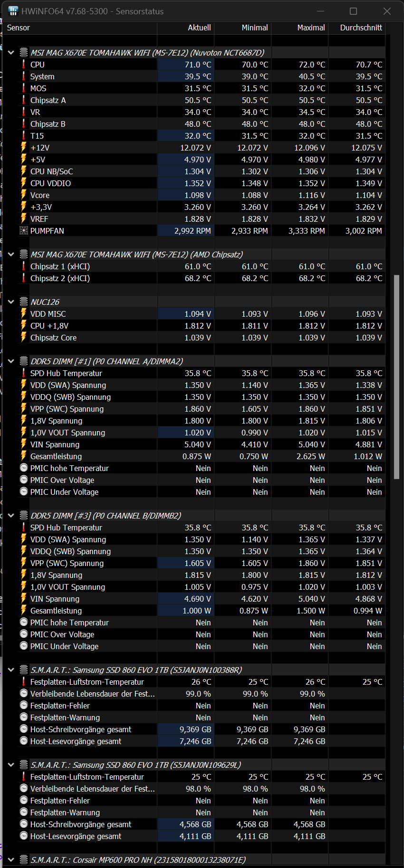
Task: Select the DDR5 DIMM [#1] group header
Action: coord(106,361)
